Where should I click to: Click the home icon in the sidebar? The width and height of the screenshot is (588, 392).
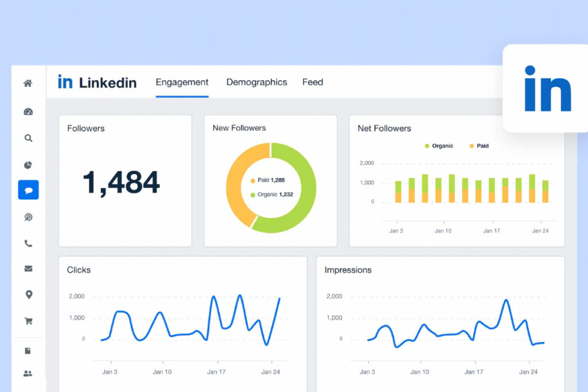(28, 83)
